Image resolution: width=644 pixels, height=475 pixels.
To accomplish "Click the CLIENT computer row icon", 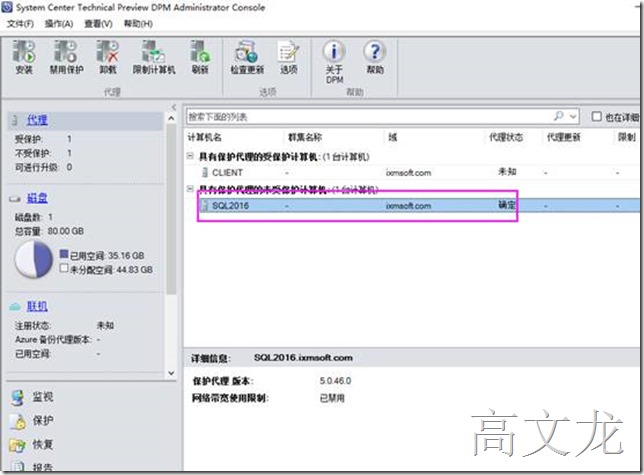I will (x=205, y=172).
